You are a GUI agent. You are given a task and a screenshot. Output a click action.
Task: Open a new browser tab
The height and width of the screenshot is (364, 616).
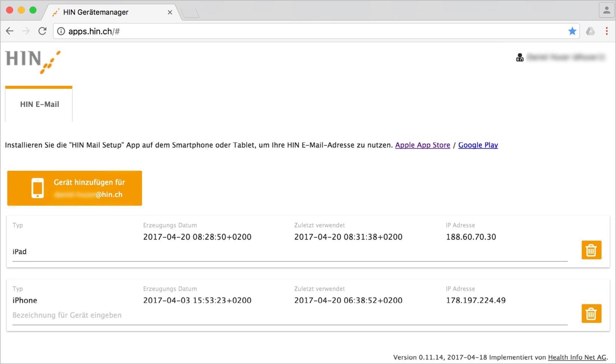click(191, 13)
